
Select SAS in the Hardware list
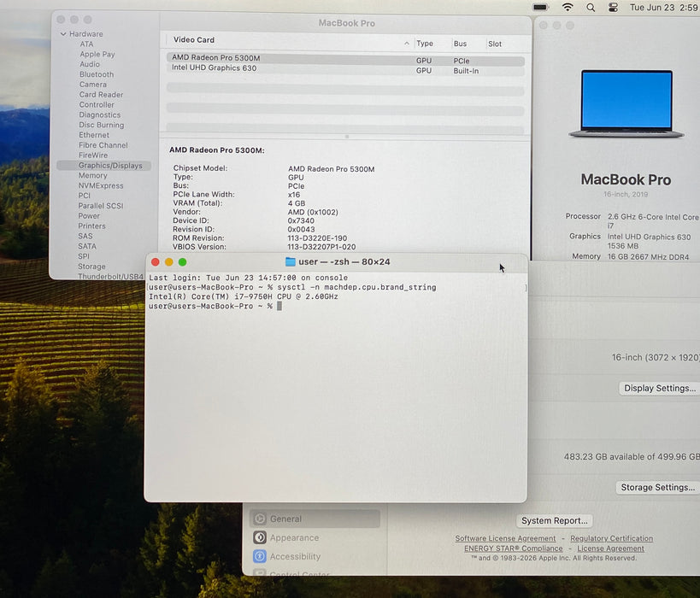click(x=85, y=236)
